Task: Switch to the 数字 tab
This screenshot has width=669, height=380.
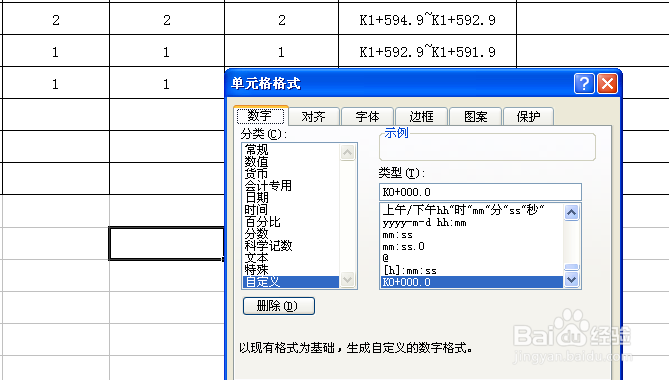Action: coord(260,116)
